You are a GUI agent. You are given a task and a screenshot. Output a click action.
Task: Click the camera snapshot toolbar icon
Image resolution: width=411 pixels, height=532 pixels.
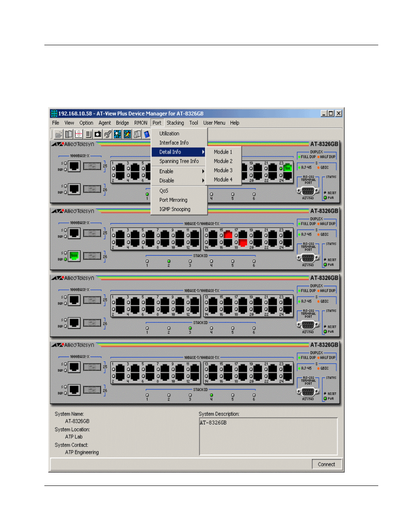click(98, 134)
